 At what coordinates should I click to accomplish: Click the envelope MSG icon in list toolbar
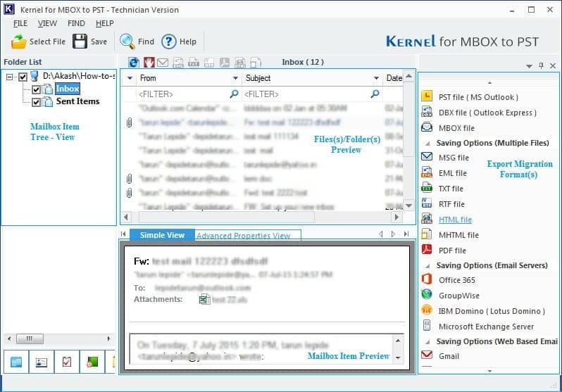[163, 63]
